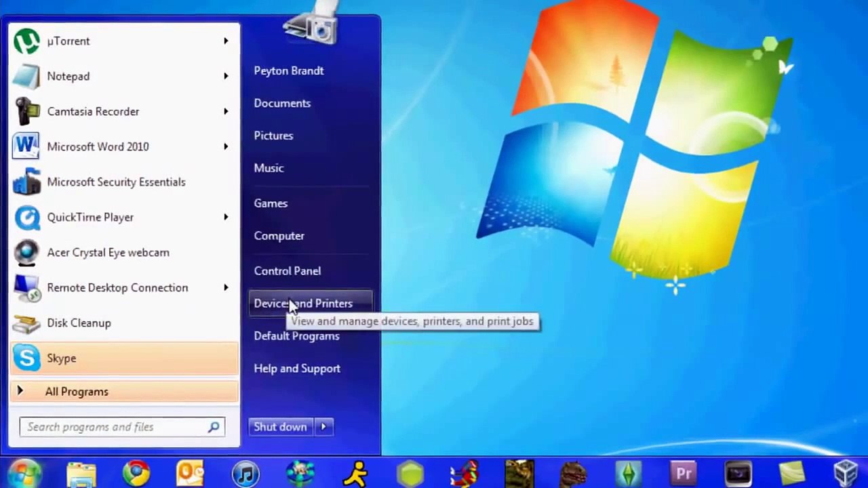Launch Skype from highlighted entry
The image size is (868, 488).
tap(124, 359)
